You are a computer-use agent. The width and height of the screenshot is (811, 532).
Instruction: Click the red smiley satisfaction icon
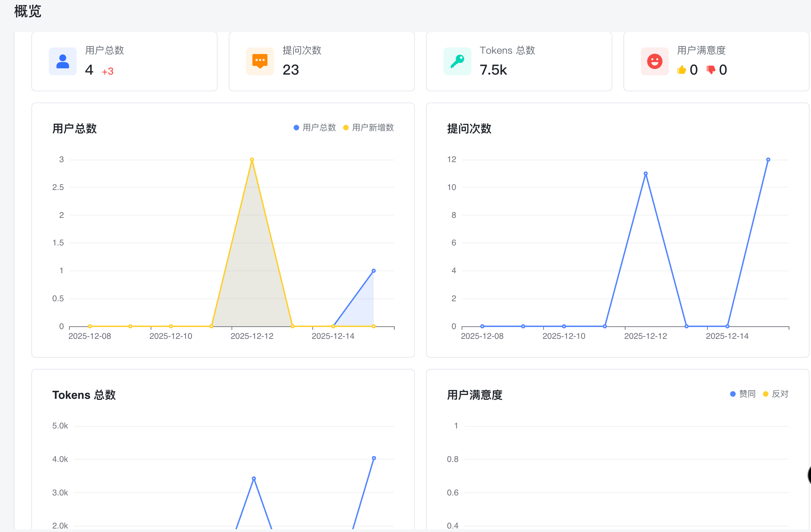[x=654, y=61]
